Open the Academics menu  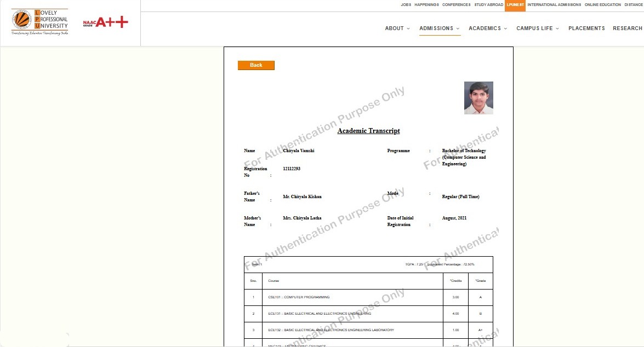485,28
